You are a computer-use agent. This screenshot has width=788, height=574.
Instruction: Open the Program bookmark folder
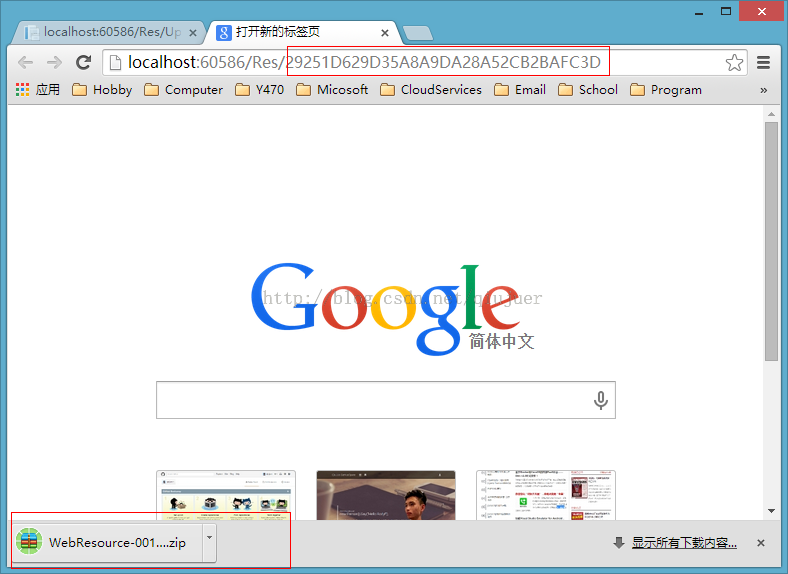[666, 90]
